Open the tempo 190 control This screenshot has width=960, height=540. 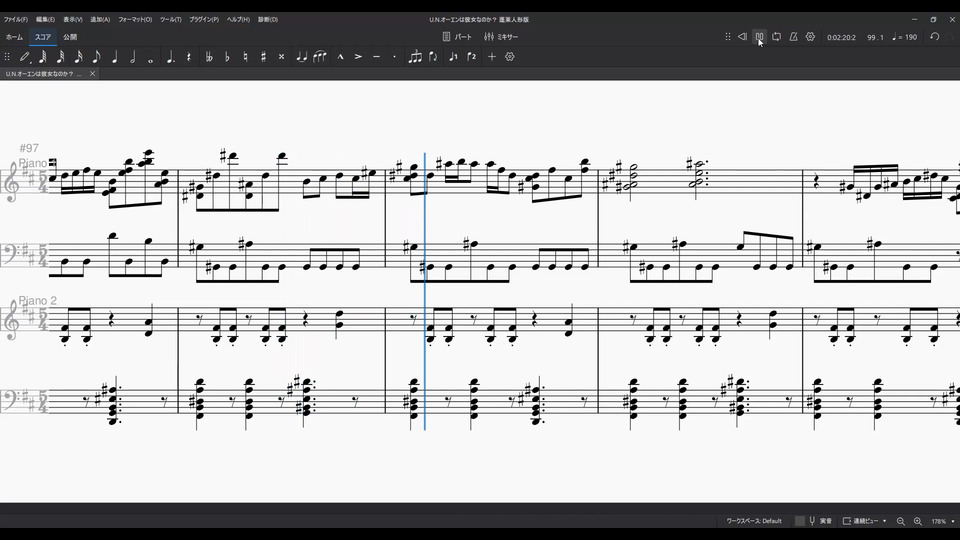pos(904,37)
